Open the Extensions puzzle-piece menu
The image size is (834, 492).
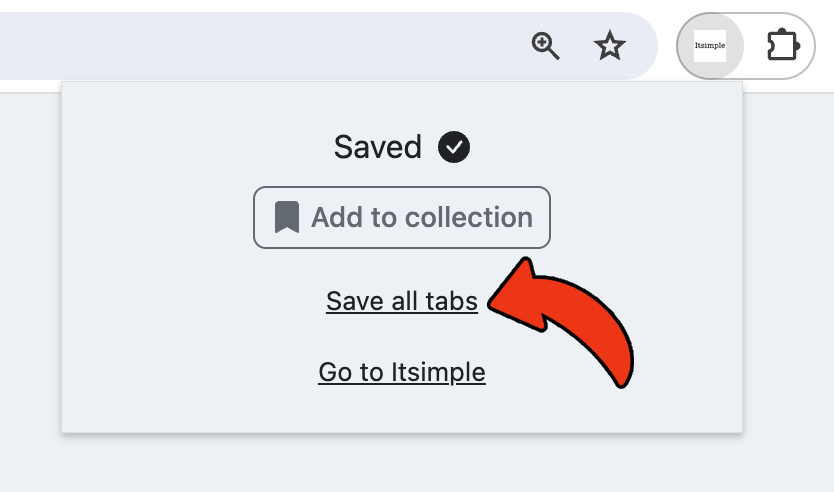[781, 46]
